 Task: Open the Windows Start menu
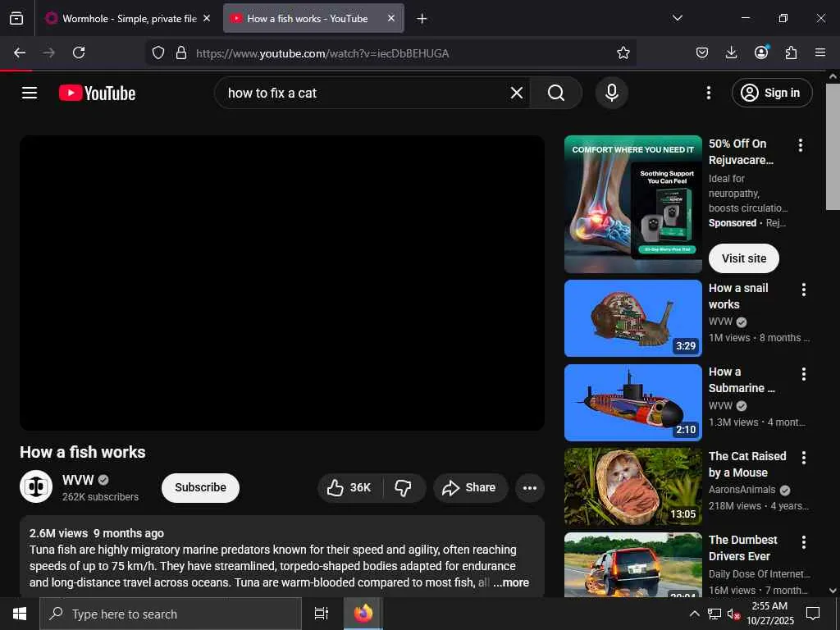click(x=20, y=614)
